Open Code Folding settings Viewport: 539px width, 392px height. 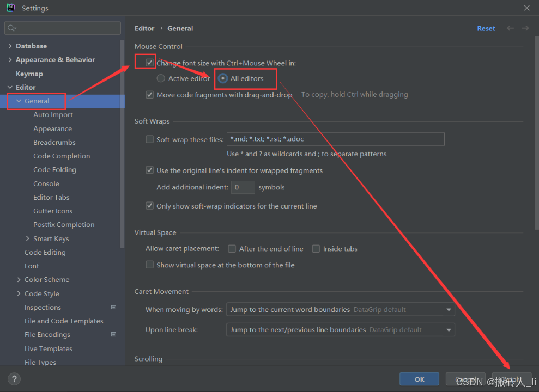(54, 169)
